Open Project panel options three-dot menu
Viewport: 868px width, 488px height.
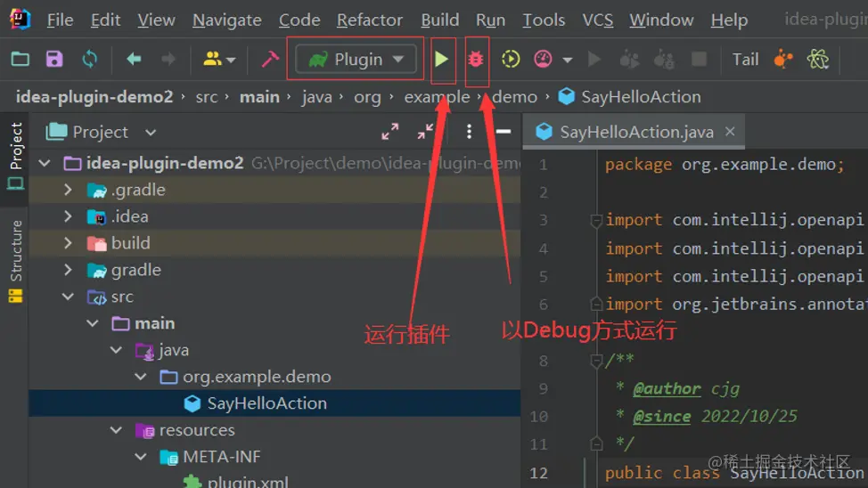[x=469, y=132]
